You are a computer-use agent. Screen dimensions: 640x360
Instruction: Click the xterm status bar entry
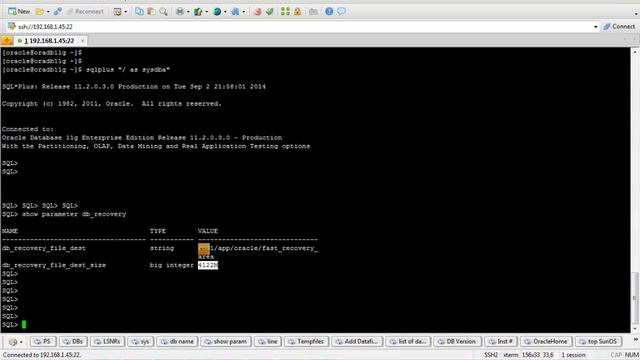[510, 355]
